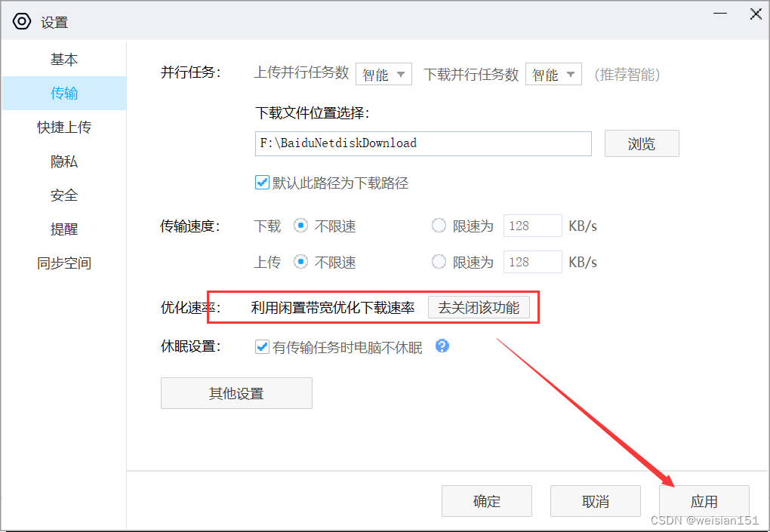The image size is (770, 532).
Task: Click the settings gear icon in the title bar
Action: (x=22, y=21)
